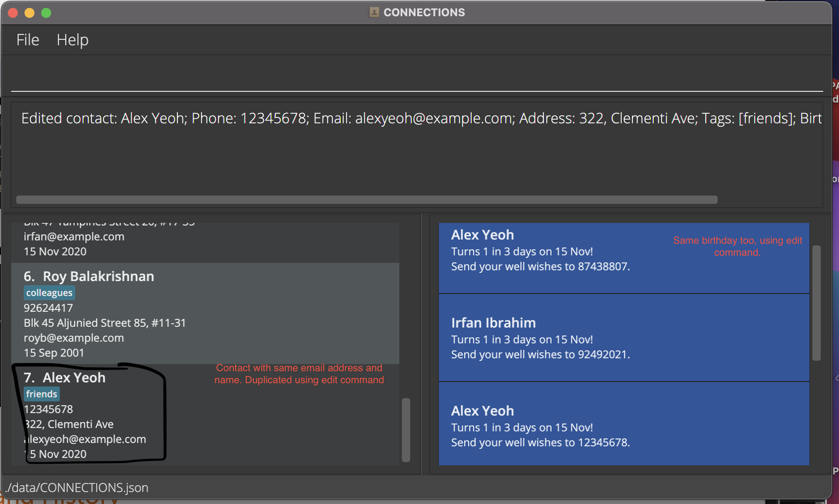Image resolution: width=839 pixels, height=504 pixels.
Task: Click the royb@example.com email text
Action: pyautogui.click(x=74, y=338)
